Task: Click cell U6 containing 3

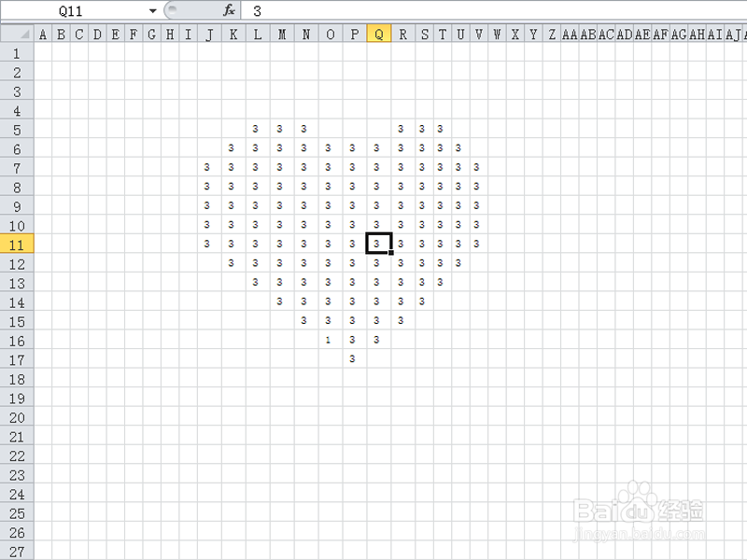Action: pyautogui.click(x=460, y=147)
